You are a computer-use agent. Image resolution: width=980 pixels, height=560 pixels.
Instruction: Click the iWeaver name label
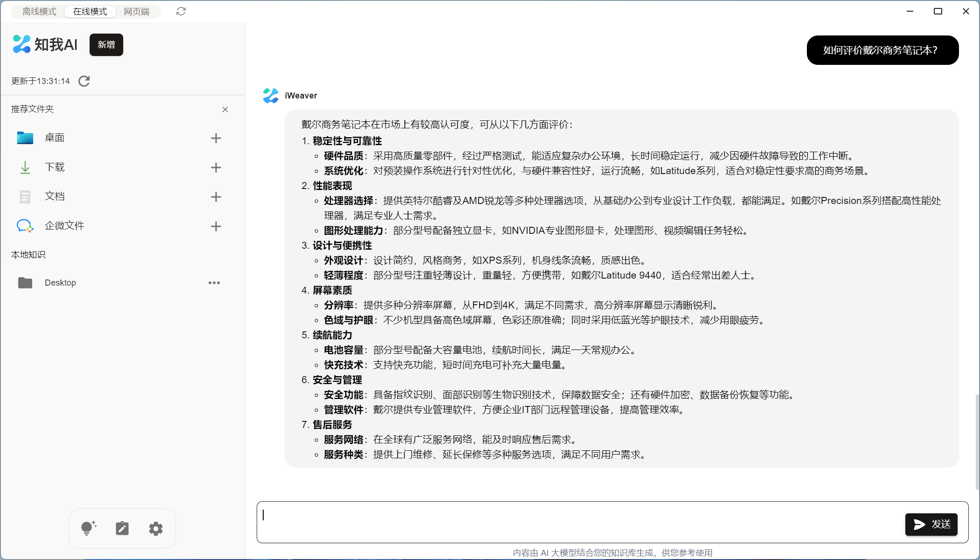point(301,96)
